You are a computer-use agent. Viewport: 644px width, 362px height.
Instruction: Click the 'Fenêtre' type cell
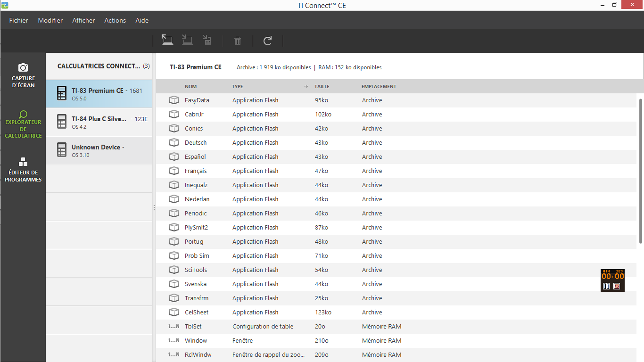click(243, 340)
